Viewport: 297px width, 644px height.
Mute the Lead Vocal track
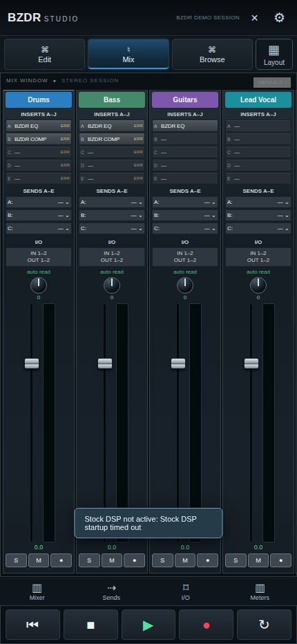(x=258, y=560)
